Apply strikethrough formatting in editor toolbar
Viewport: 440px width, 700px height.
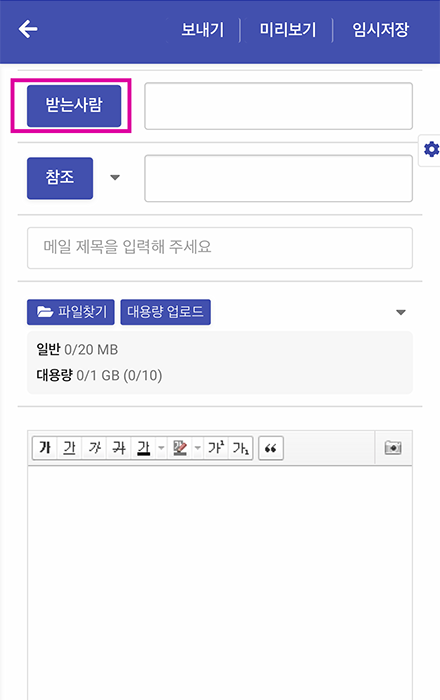(119, 448)
